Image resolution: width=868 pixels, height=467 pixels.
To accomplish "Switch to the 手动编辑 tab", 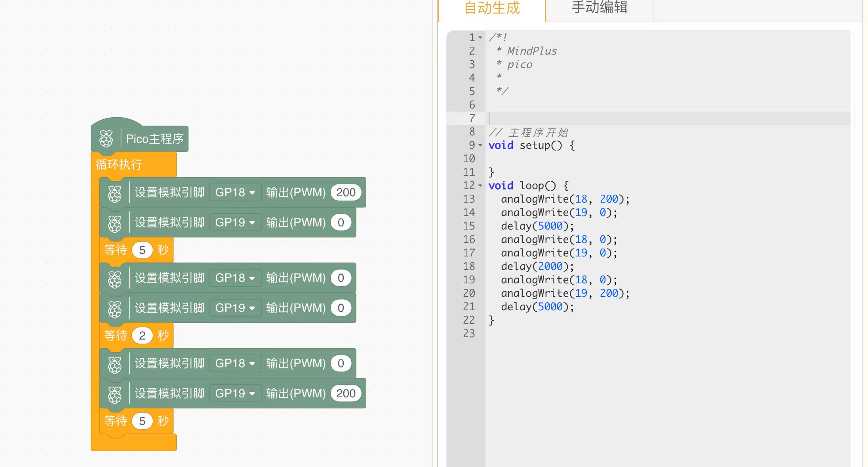I will pos(600,7).
